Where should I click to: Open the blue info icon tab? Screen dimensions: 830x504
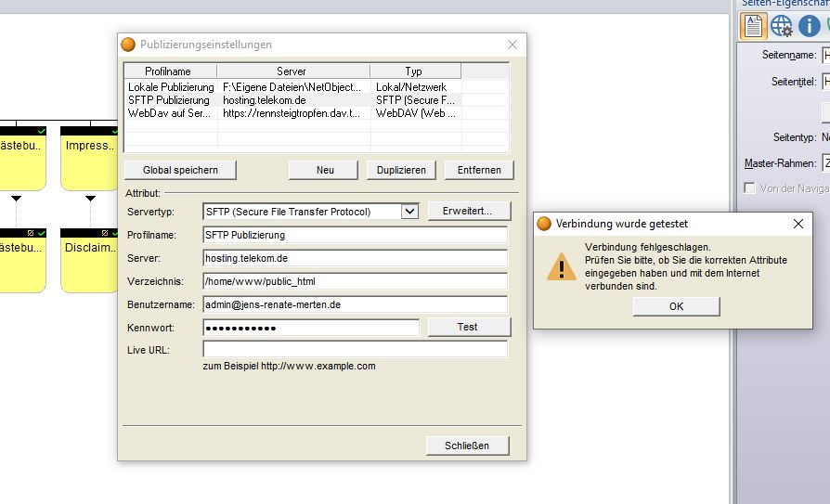click(x=810, y=26)
